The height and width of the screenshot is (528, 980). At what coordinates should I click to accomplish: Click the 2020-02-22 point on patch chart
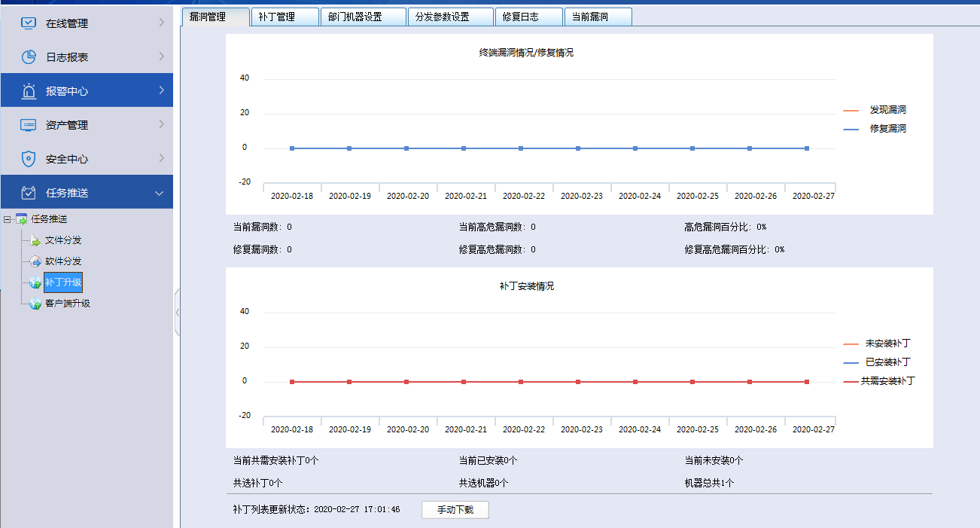point(521,382)
